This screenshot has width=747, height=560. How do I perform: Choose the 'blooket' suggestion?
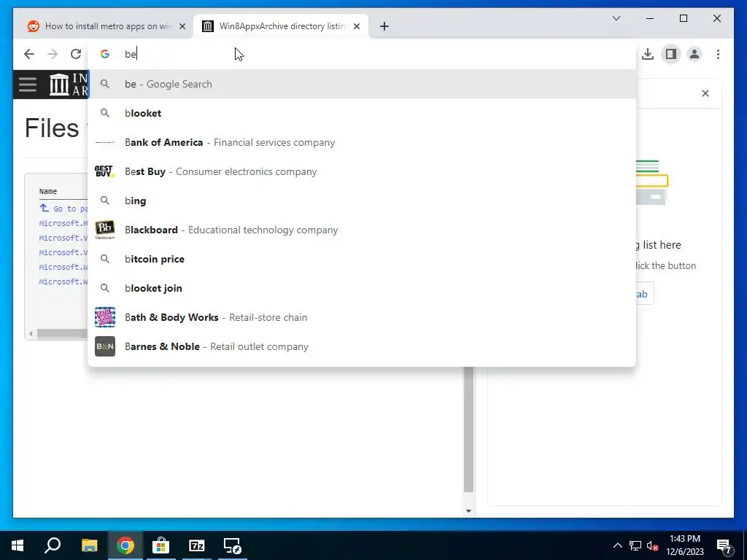pyautogui.click(x=362, y=113)
